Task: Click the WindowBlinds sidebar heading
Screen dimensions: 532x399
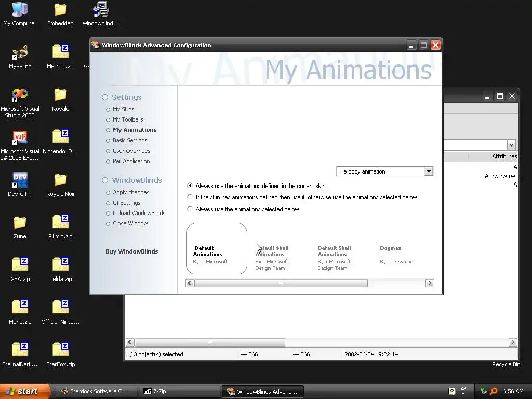Action: tap(137, 180)
